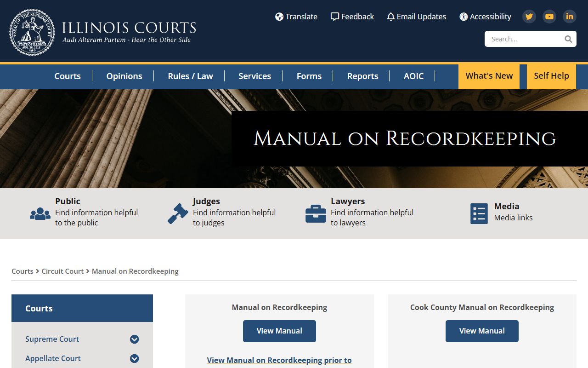
Task: Click the Judges gavel icon
Action: [x=178, y=213]
